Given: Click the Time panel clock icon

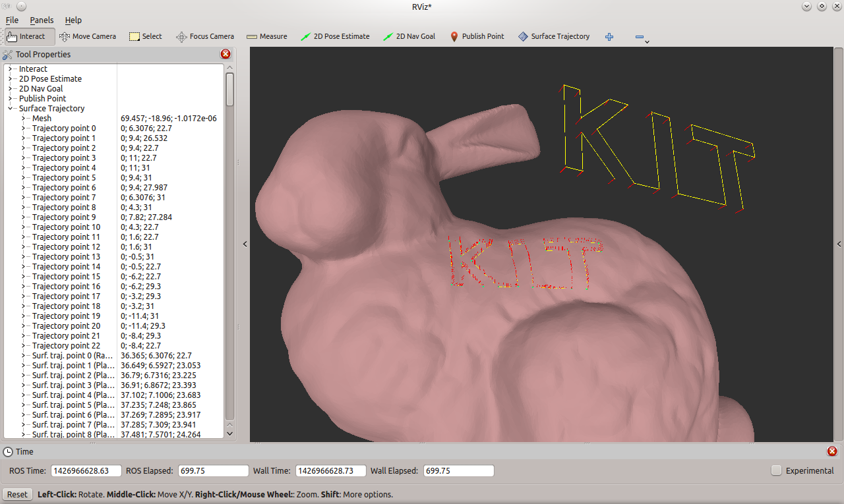Looking at the screenshot, I should 8,451.
